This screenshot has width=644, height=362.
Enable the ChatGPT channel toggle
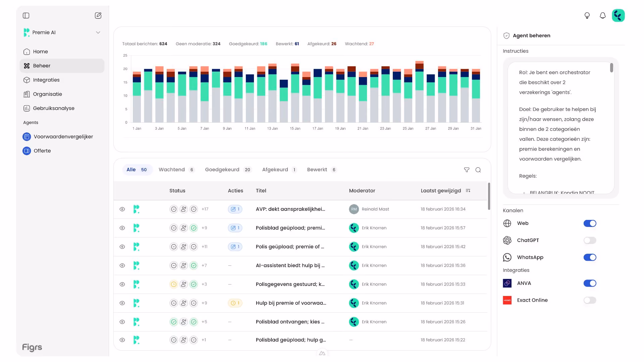(590, 240)
